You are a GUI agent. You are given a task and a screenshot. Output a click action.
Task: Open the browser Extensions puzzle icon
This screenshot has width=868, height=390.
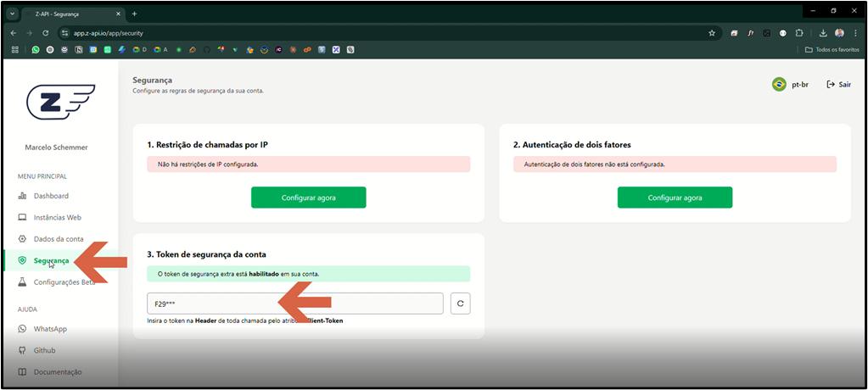pos(798,33)
